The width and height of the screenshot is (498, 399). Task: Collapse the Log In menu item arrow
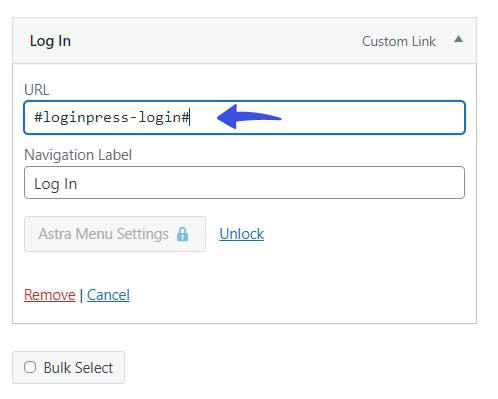point(458,39)
